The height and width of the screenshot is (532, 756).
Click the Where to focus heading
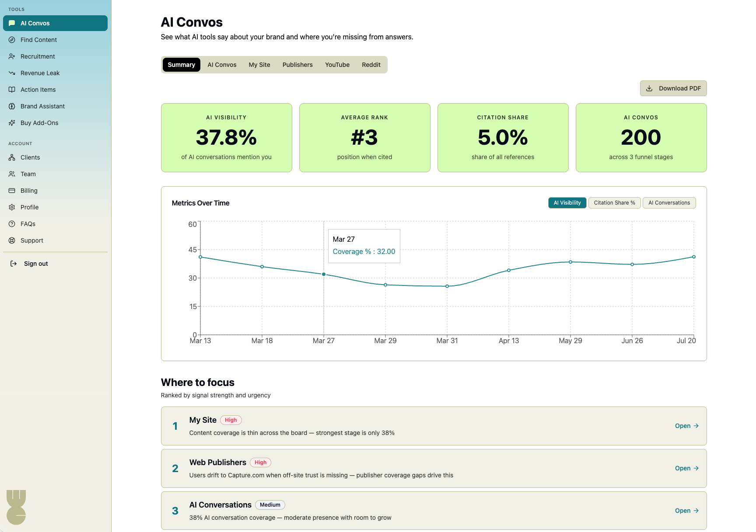[198, 382]
